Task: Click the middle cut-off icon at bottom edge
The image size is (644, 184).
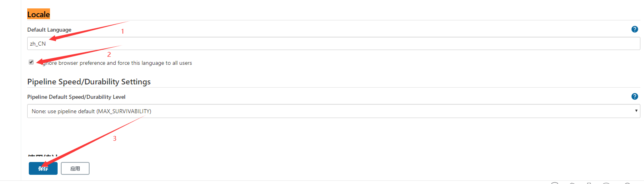Action: coord(589,183)
